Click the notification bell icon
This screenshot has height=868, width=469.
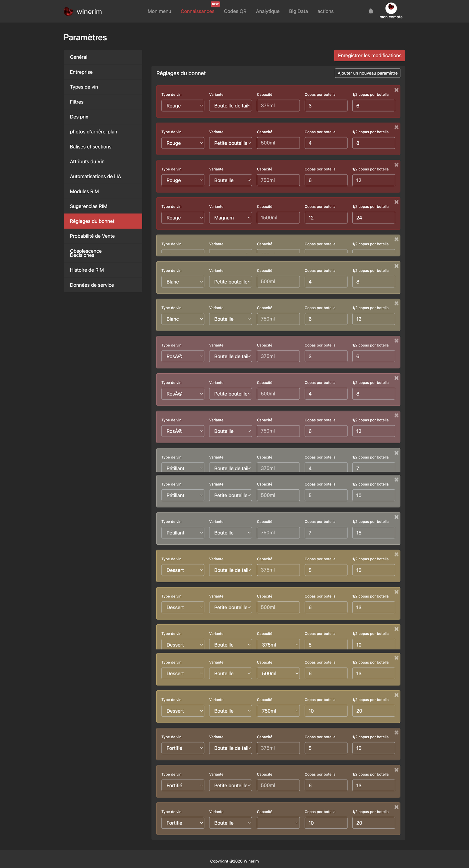[x=371, y=11]
